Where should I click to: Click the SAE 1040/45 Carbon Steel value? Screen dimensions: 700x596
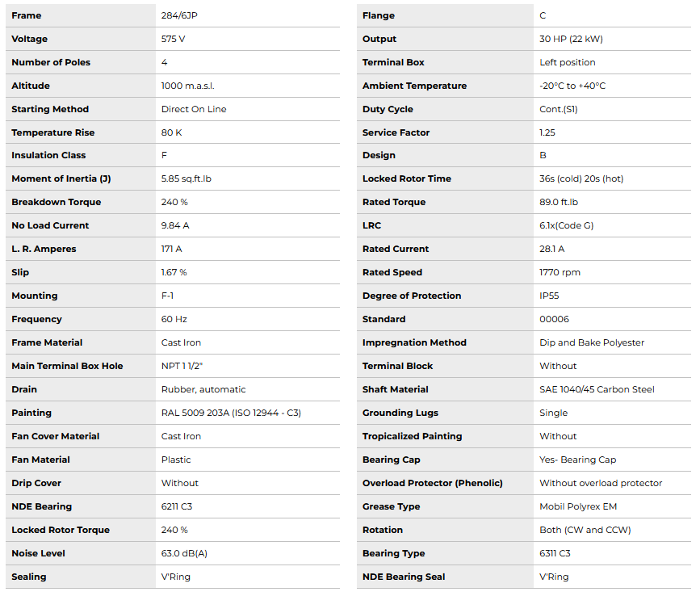(x=597, y=389)
